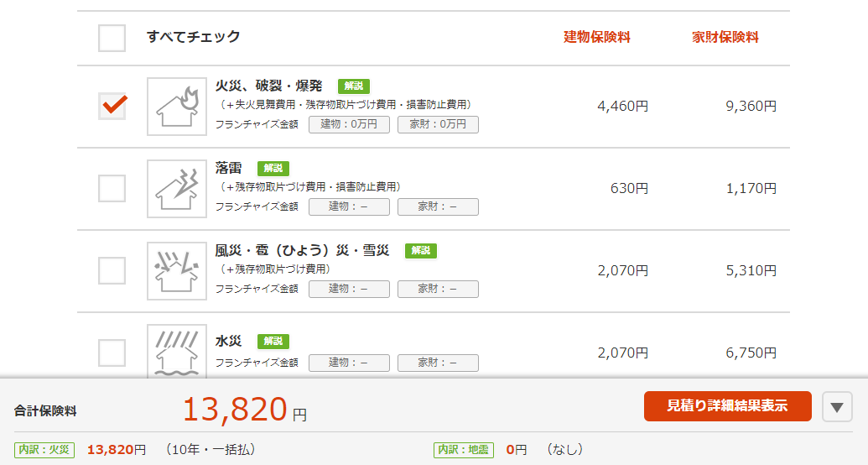Open 水災 row 家財 franchise selector

tap(438, 363)
